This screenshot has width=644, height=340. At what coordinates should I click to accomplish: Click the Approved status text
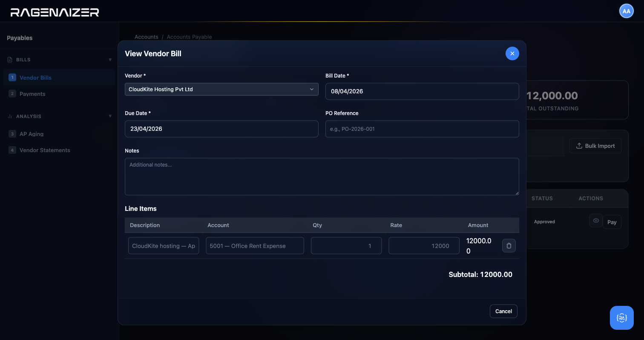tap(544, 222)
